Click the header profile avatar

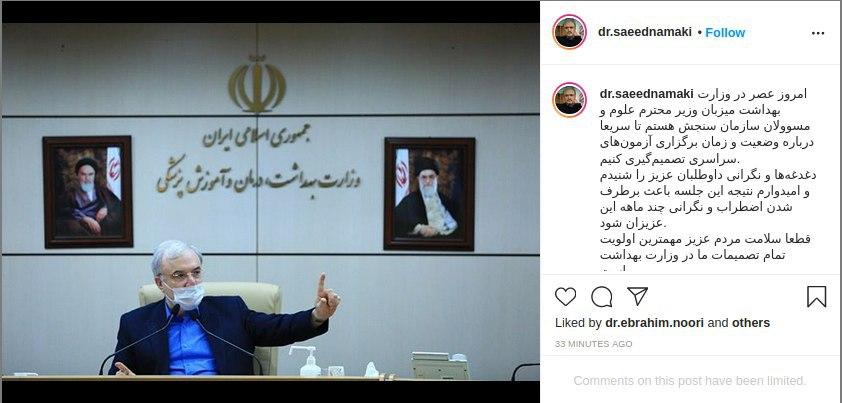(x=569, y=32)
